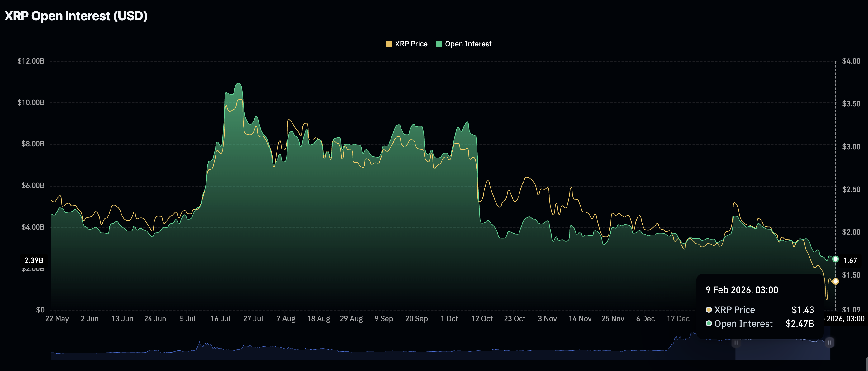Screen dimensions: 868x371
Task: Click the tooltip date 9 Feb 2026, 03:00
Action: pos(742,290)
